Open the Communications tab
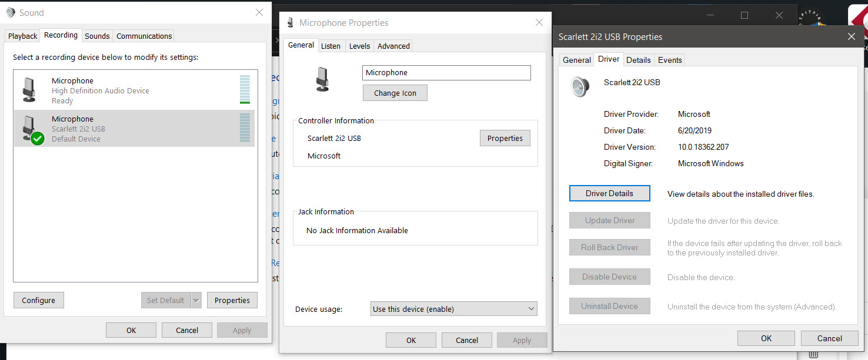The height and width of the screenshot is (360, 868). coord(144,36)
